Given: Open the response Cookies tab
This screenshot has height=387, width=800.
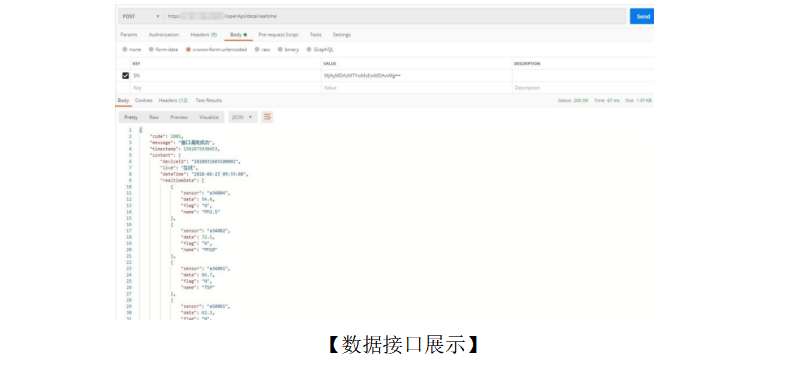Looking at the screenshot, I should click(143, 100).
